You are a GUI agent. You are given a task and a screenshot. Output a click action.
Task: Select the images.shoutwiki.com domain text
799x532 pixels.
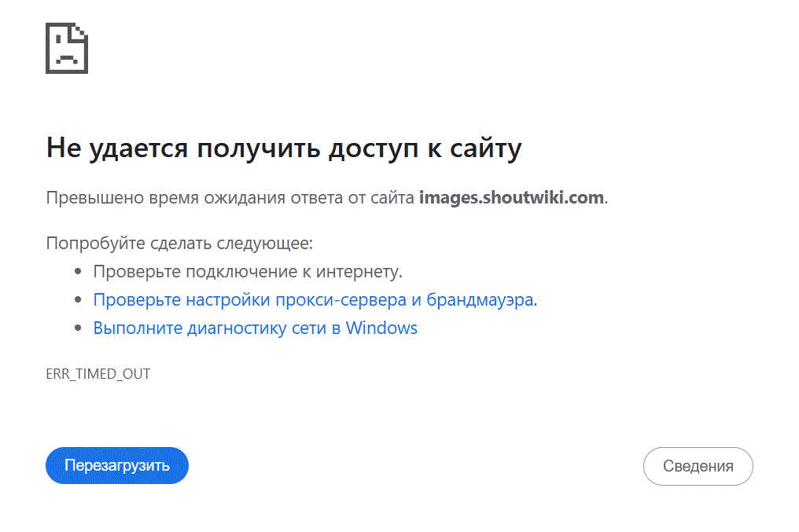tap(512, 197)
